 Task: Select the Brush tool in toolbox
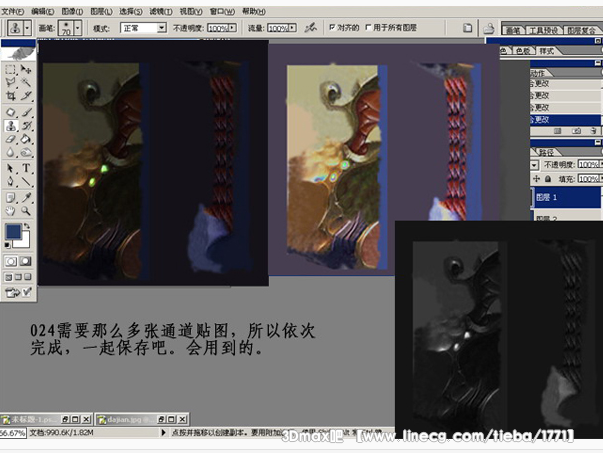pos(26,112)
